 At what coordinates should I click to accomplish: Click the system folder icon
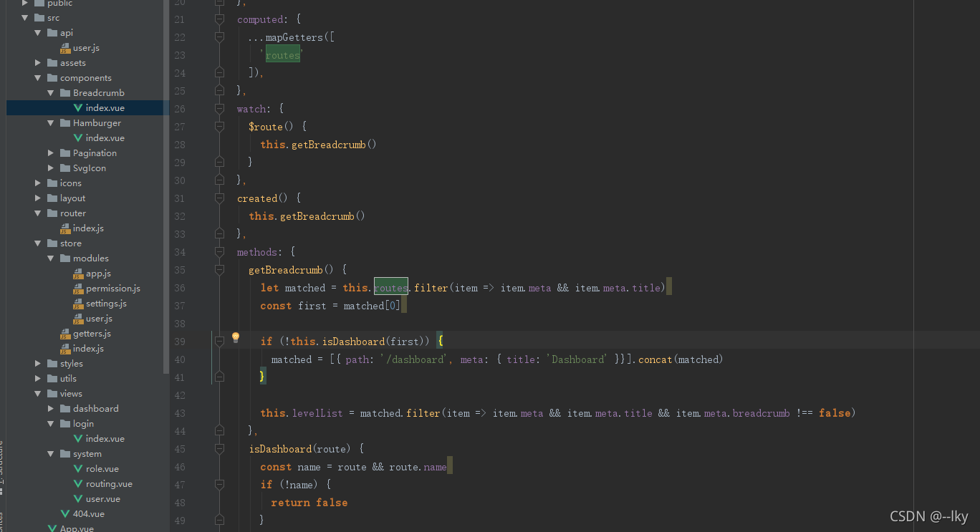pos(65,454)
